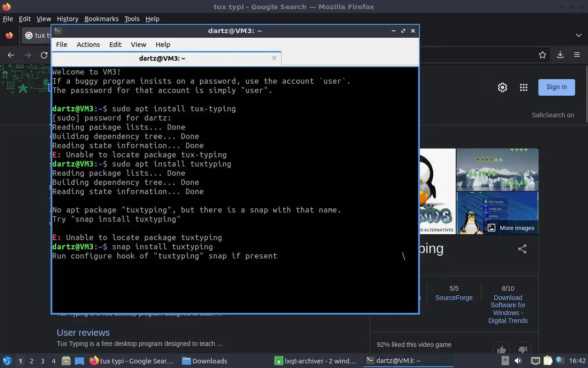Open Firefox's Tools menu
The width and height of the screenshot is (588, 368).
click(x=132, y=19)
